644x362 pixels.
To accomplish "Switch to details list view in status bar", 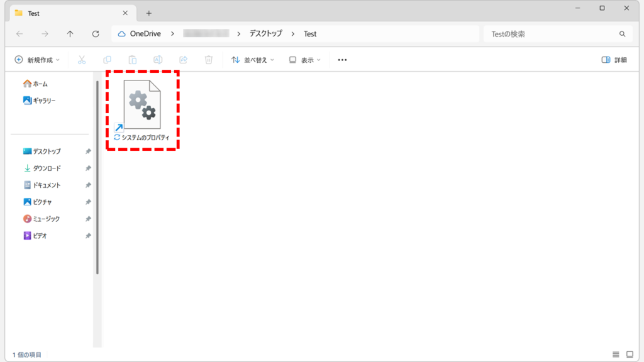I will pos(616,354).
